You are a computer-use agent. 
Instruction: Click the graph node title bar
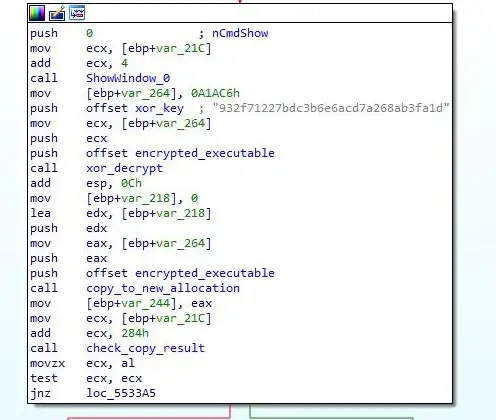coord(240,13)
